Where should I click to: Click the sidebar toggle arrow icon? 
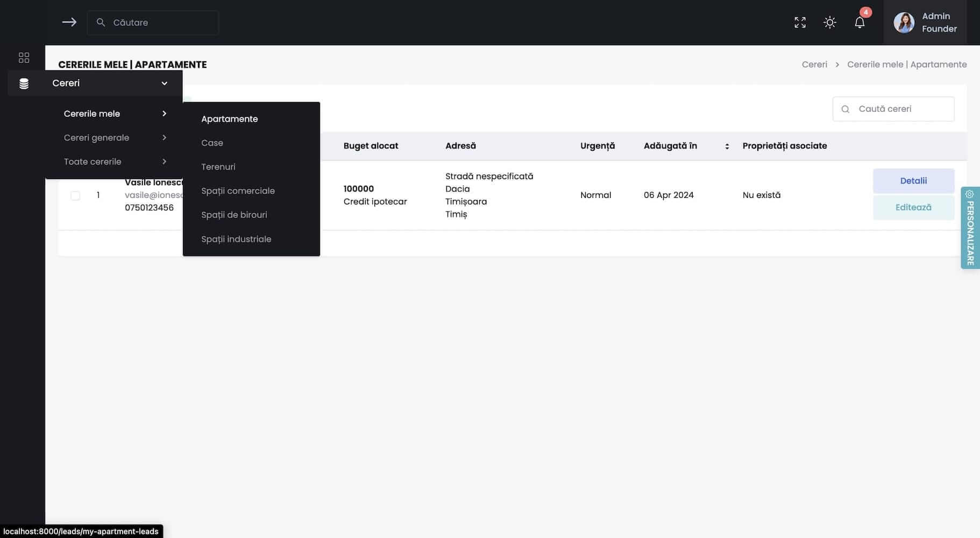point(69,22)
